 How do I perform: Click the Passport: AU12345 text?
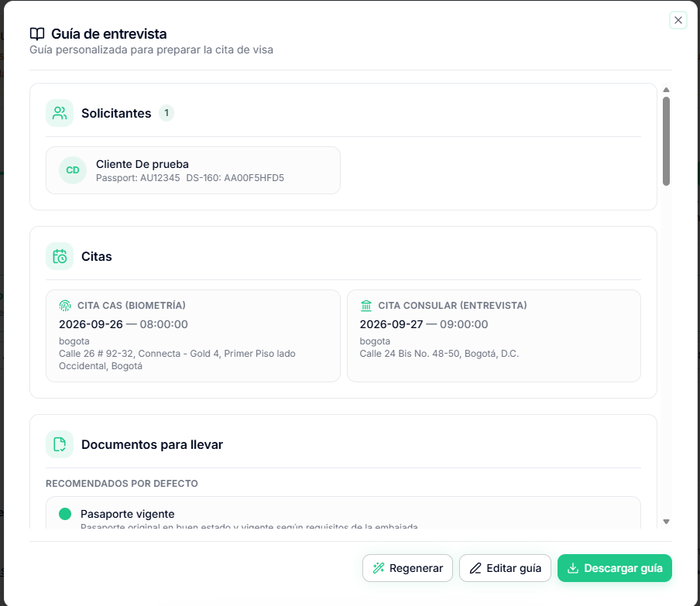tap(138, 177)
